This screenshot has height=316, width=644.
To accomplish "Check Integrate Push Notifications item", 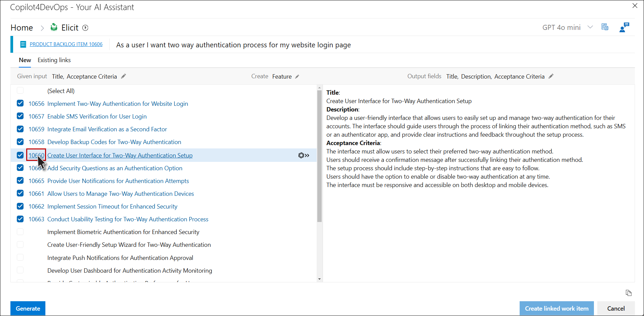I will tap(20, 257).
